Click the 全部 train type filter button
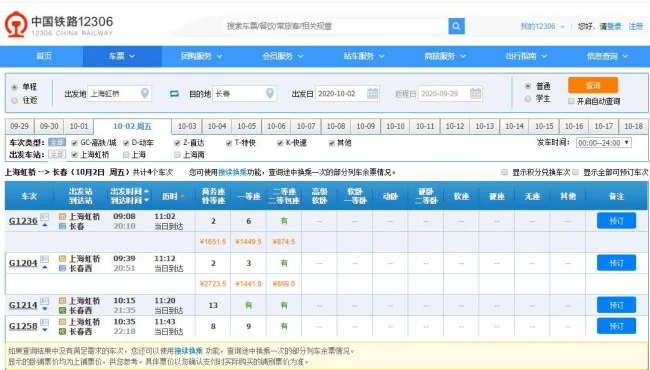650x370 pixels. tap(57, 143)
